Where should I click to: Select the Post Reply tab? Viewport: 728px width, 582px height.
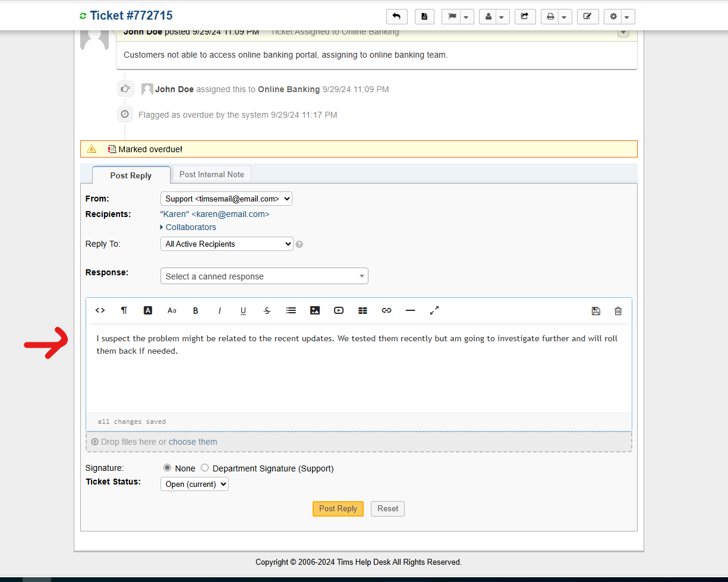click(x=131, y=175)
